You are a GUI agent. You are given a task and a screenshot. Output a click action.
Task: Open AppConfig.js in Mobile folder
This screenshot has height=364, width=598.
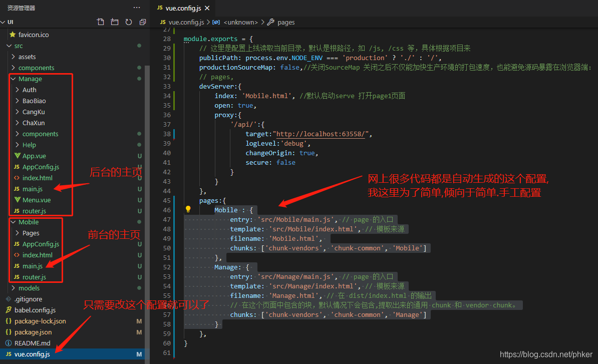(41, 244)
